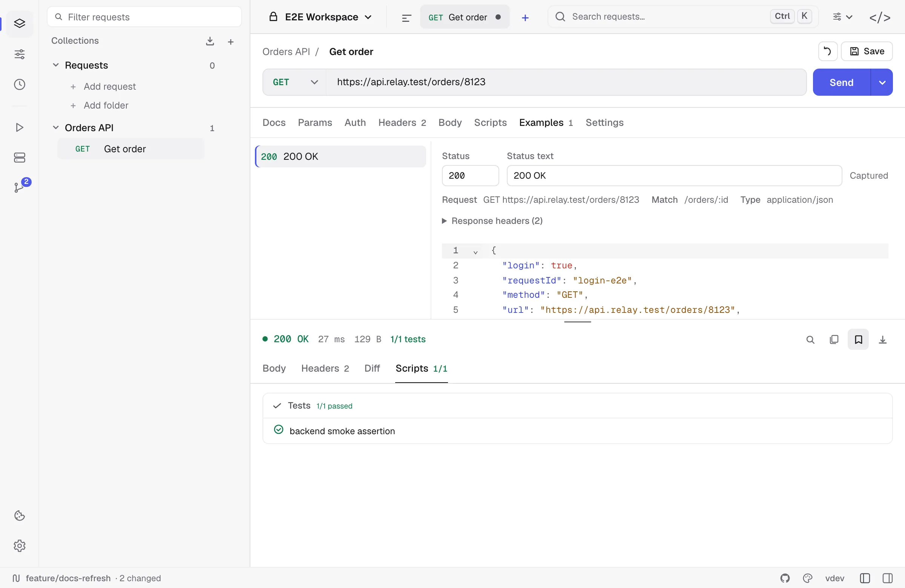This screenshot has width=905, height=588.
Task: Download the response with download icon
Action: [x=883, y=340]
